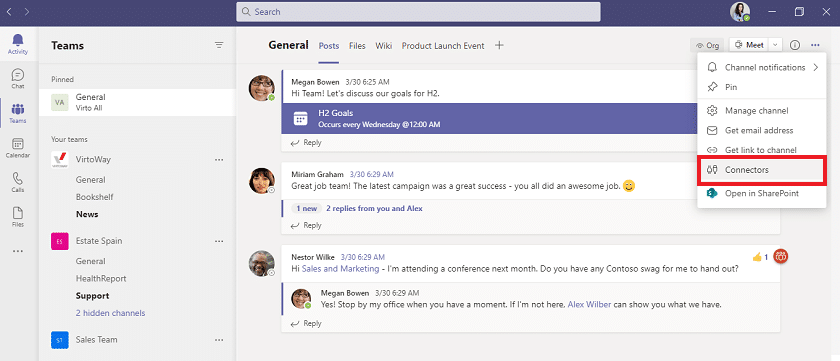Reply under Nestor Wilke's thread
Image resolution: width=840 pixels, height=361 pixels.
(x=306, y=324)
